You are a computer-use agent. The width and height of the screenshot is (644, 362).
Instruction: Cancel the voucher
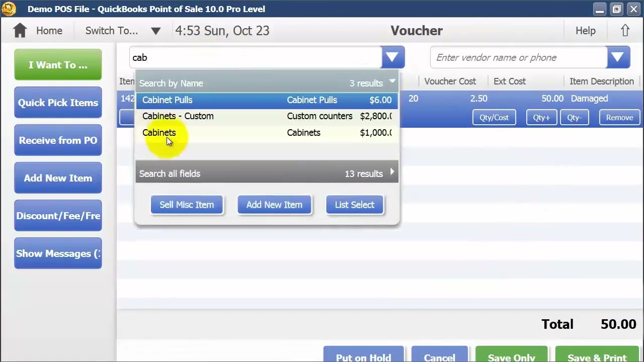click(x=439, y=354)
